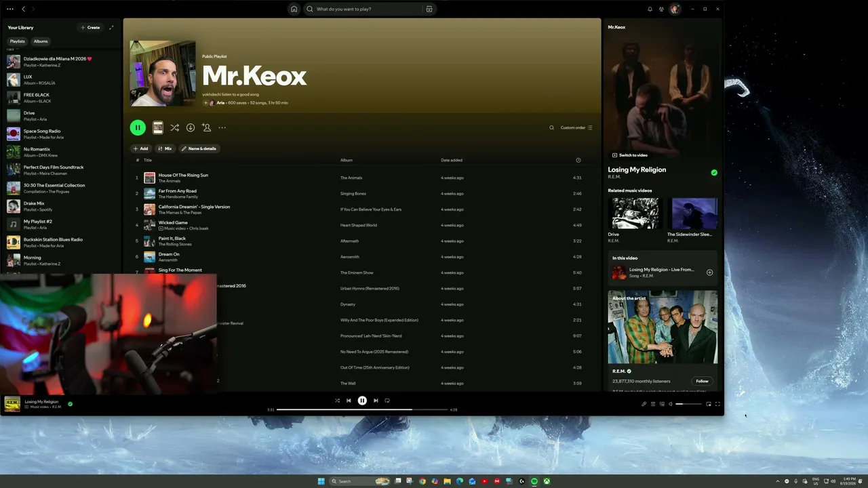The width and height of the screenshot is (868, 488).
Task: Open Drake Mix in the library
Action: click(61, 206)
